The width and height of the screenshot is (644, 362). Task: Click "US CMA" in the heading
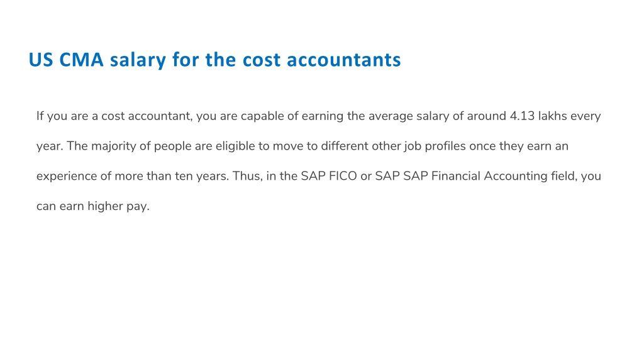pos(65,60)
